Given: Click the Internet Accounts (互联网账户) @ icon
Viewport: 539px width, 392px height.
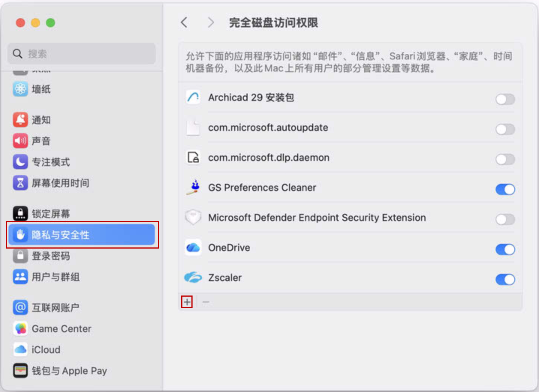Looking at the screenshot, I should coord(20,308).
